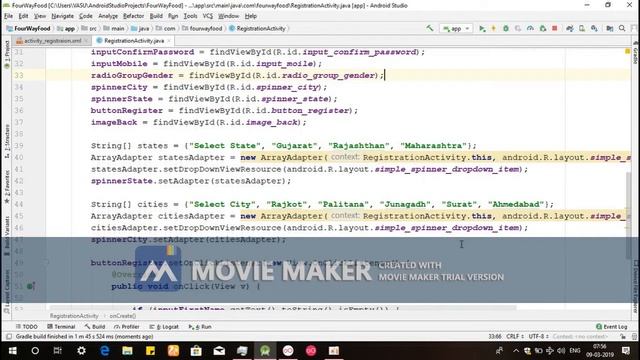This screenshot has width=640, height=360.
Task: Open Windows Settings gear in taskbar
Action: click(x=81, y=351)
